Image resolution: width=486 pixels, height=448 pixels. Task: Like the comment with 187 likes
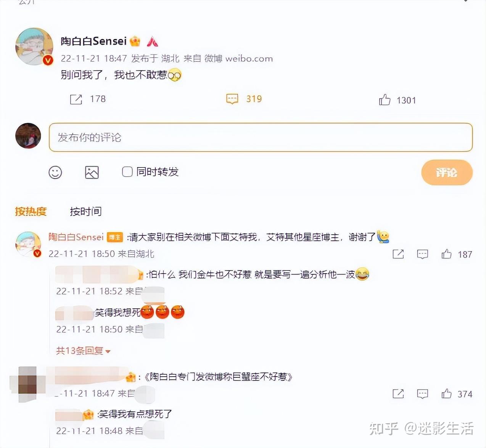tap(446, 254)
